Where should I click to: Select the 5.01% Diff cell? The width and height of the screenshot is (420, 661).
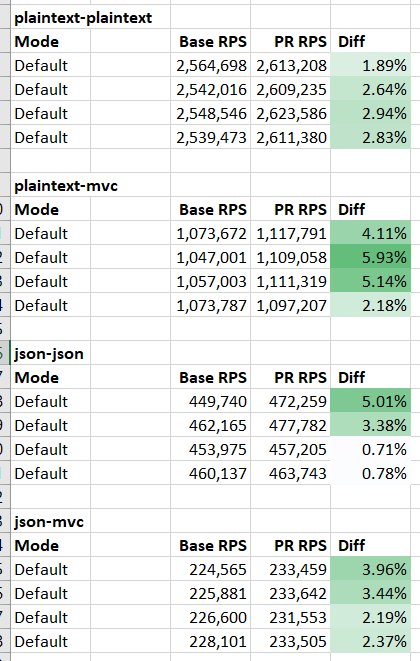(x=370, y=401)
